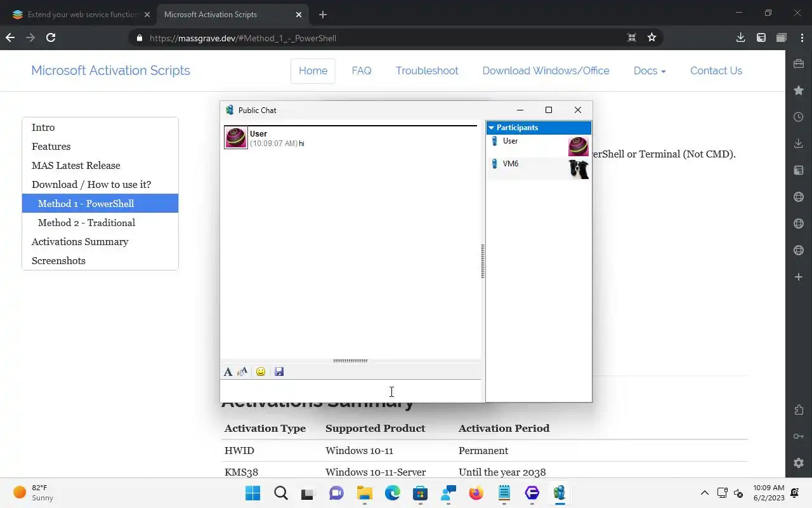The width and height of the screenshot is (812, 508).
Task: Open browser settings gear in side panel
Action: coord(799,463)
